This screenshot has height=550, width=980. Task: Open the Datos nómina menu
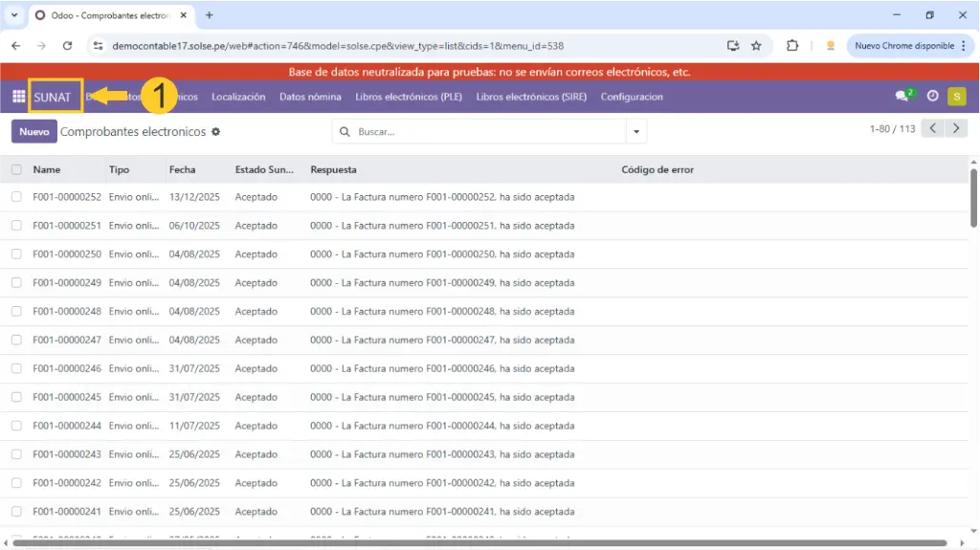310,97
